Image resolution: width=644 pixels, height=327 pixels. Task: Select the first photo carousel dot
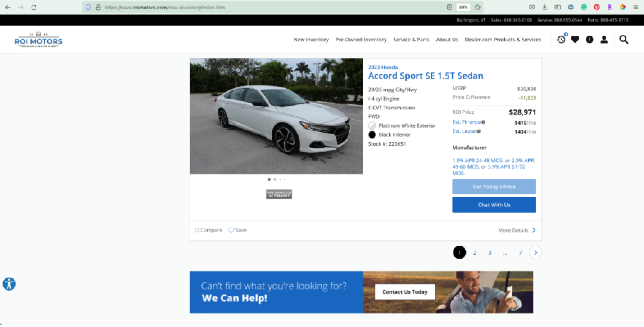coord(269,179)
